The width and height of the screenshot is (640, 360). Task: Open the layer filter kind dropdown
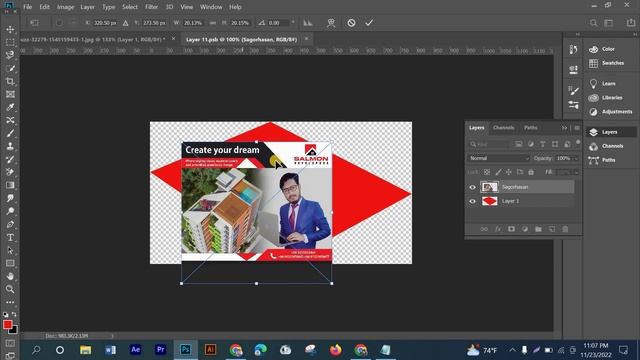tap(489, 144)
